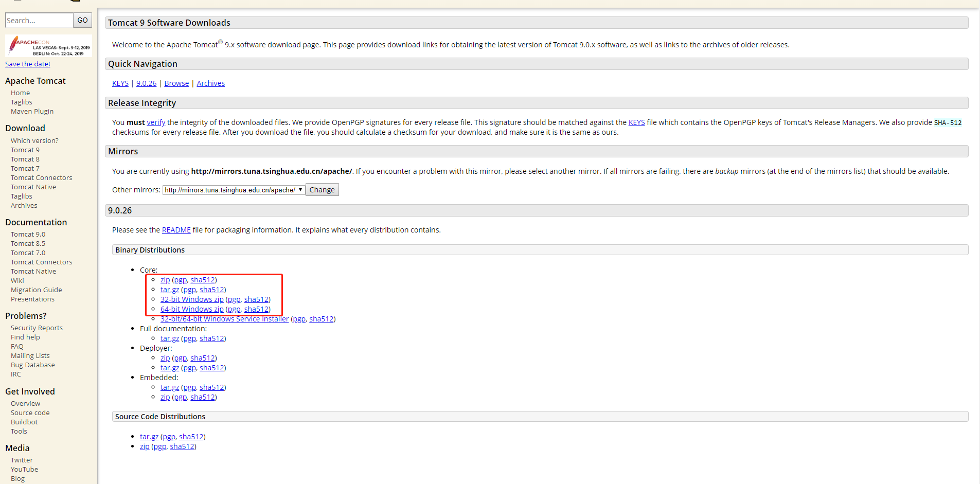Open Tomcat 8 download sidebar link
980x484 pixels.
25,159
